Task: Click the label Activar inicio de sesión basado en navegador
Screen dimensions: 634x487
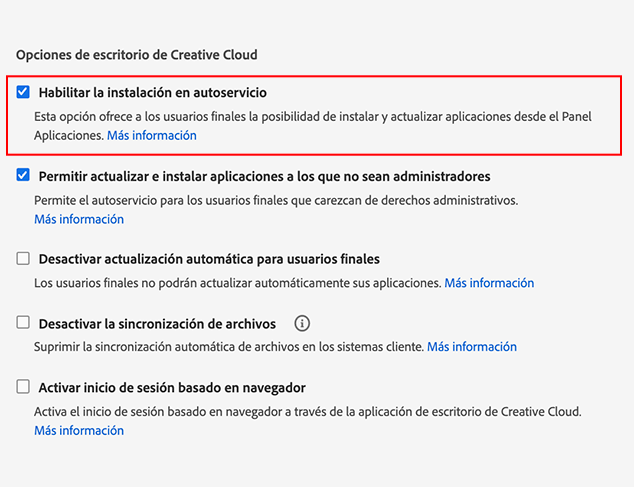Action: [172, 387]
